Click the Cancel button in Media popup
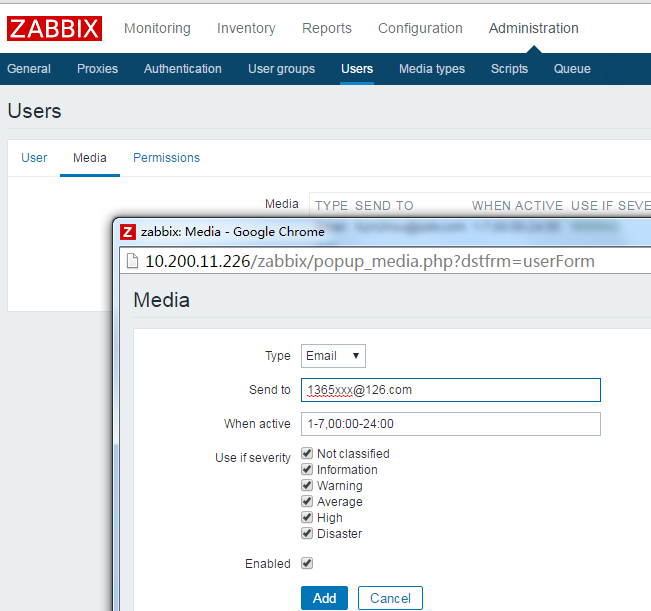The height and width of the screenshot is (611, 651). [x=390, y=598]
